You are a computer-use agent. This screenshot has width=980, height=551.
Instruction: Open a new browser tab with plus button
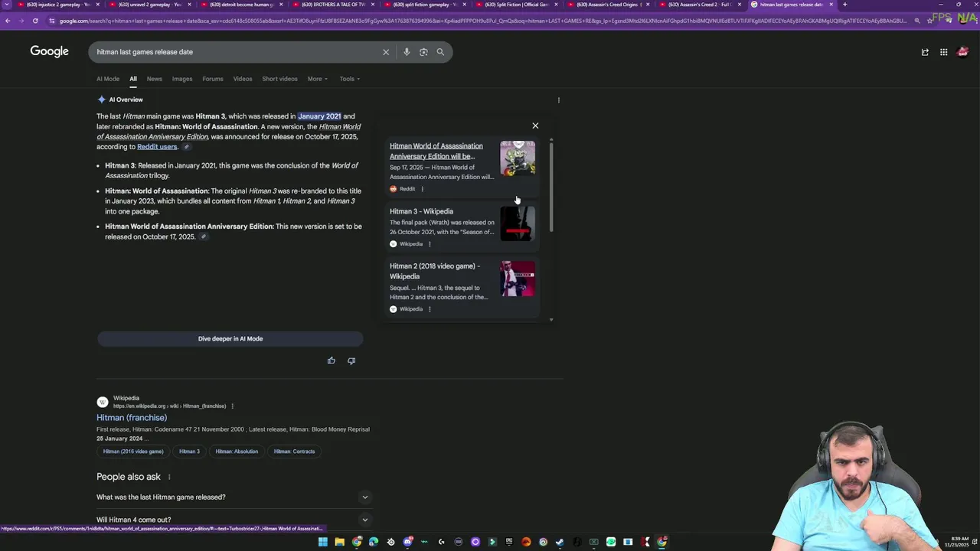click(844, 5)
